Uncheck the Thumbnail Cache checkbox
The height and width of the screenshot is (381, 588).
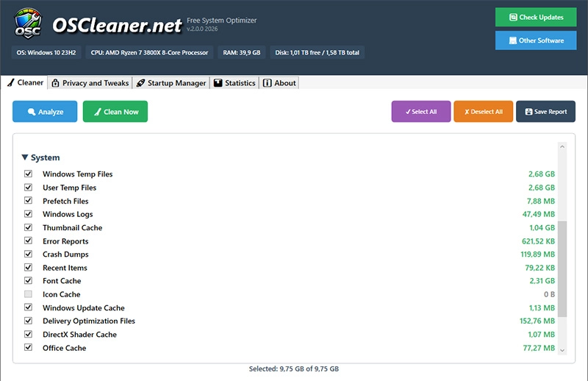pyautogui.click(x=28, y=227)
